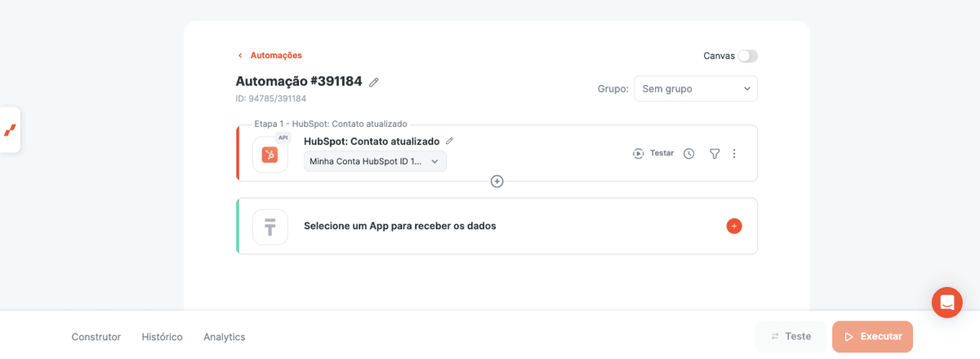Open the three-dot menu of HubSpot step
The image size is (980, 359).
coord(734,154)
